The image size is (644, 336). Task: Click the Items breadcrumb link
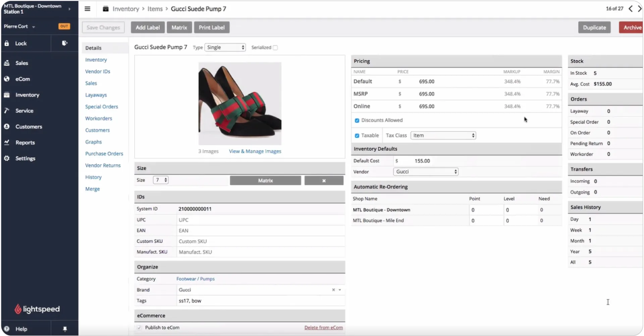click(155, 9)
